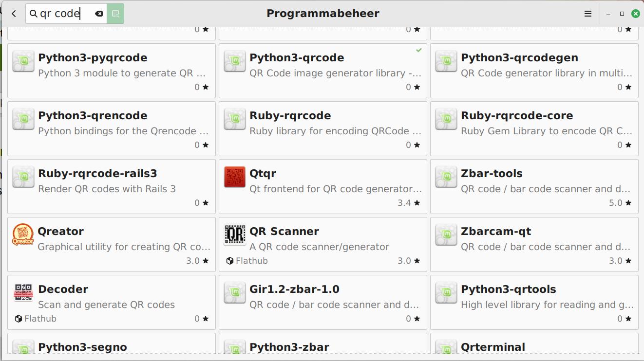Click the Zbar-tools package icon
Screen dimensions: 644x361
point(446,177)
